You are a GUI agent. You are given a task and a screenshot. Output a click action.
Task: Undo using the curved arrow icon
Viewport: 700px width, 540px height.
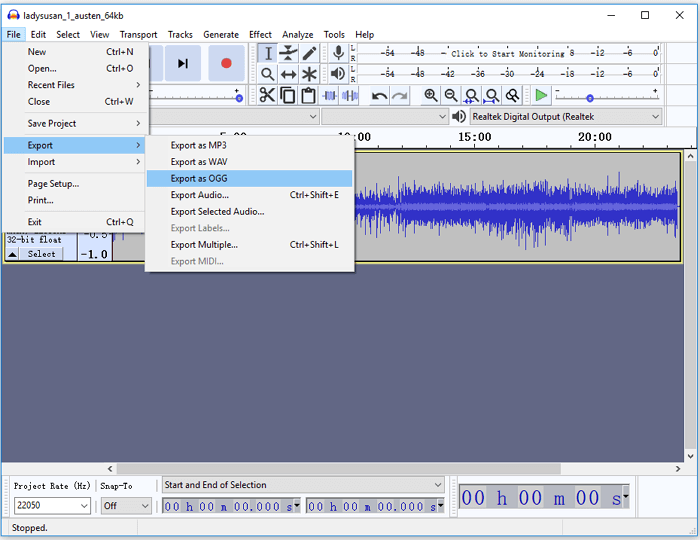[379, 95]
